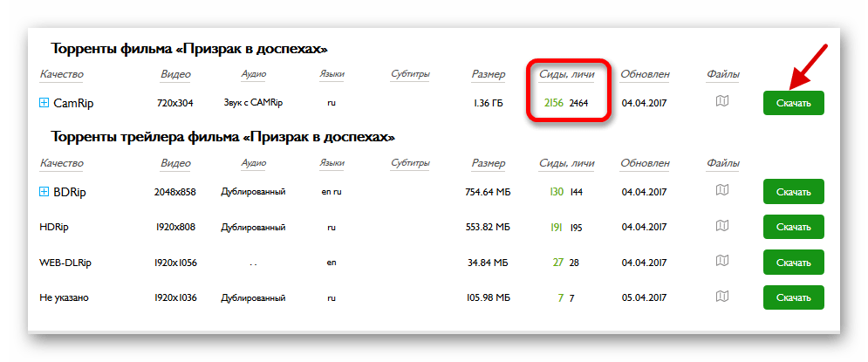Image resolution: width=868 pixels, height=362 pixels.
Task: Show files icon for "Не указано" row
Action: [721, 297]
